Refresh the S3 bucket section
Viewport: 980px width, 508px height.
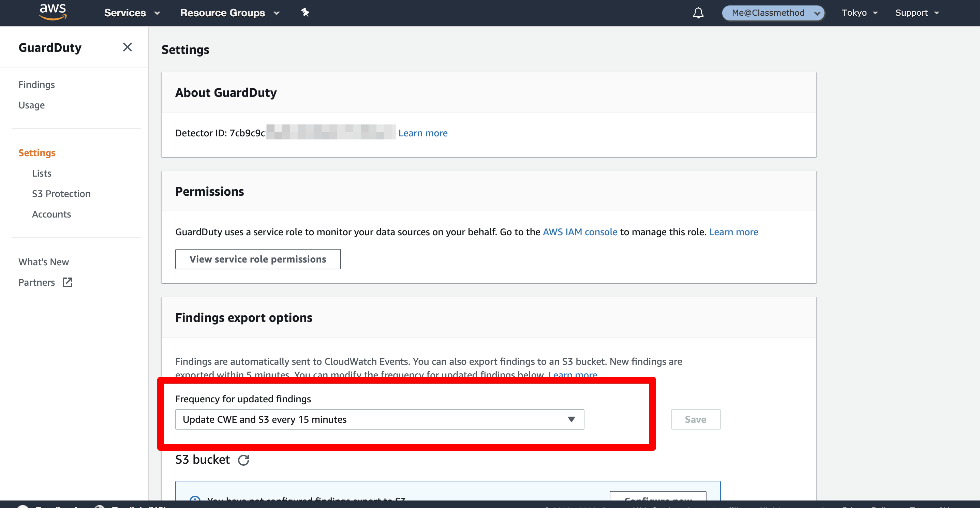(243, 460)
